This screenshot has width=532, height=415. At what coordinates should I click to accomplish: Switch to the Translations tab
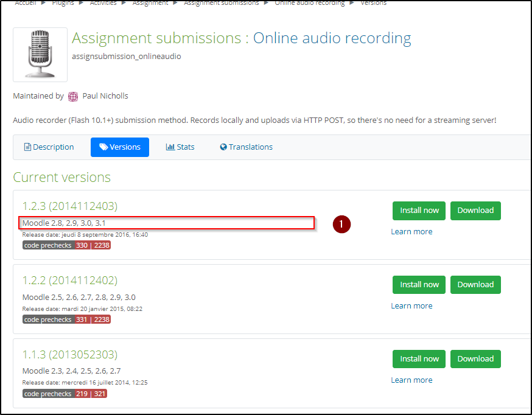coord(246,147)
